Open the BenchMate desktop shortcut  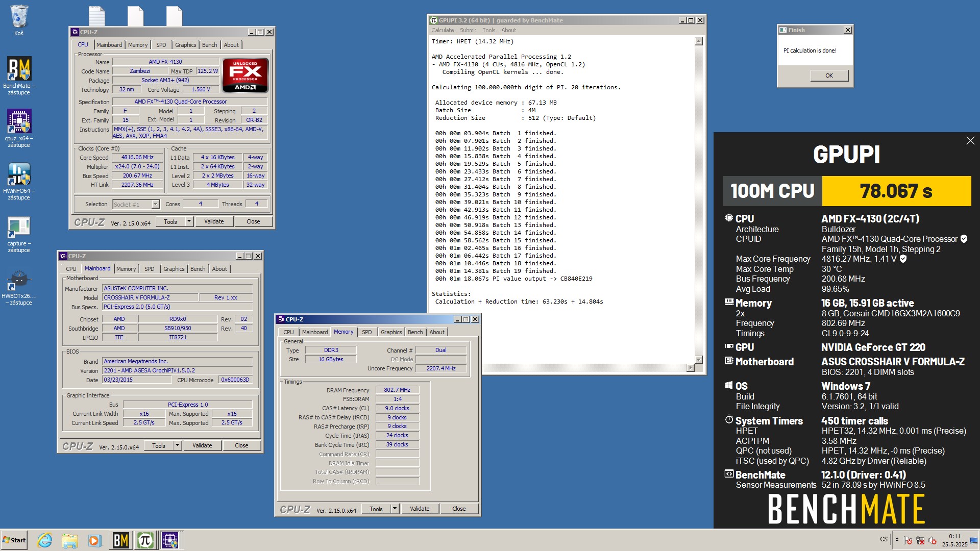coord(19,75)
